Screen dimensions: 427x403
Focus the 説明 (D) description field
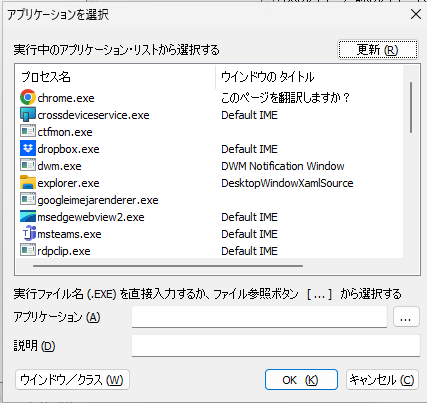(276, 346)
